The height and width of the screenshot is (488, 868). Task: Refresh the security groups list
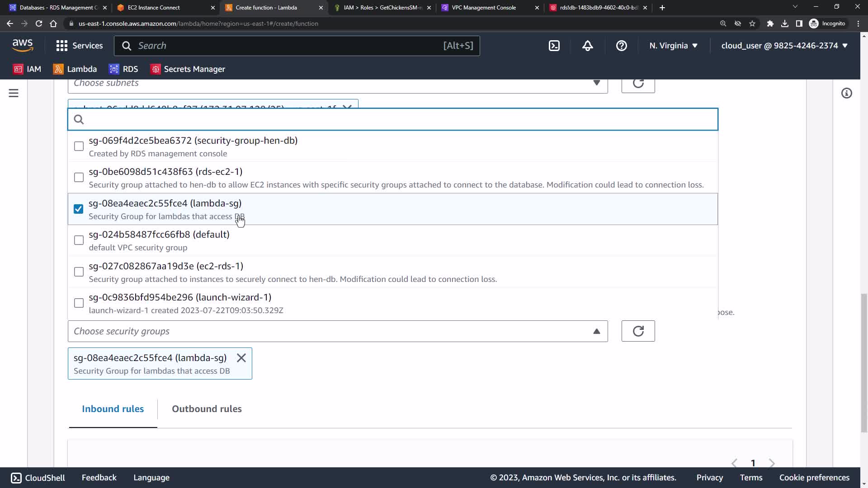pos(638,331)
